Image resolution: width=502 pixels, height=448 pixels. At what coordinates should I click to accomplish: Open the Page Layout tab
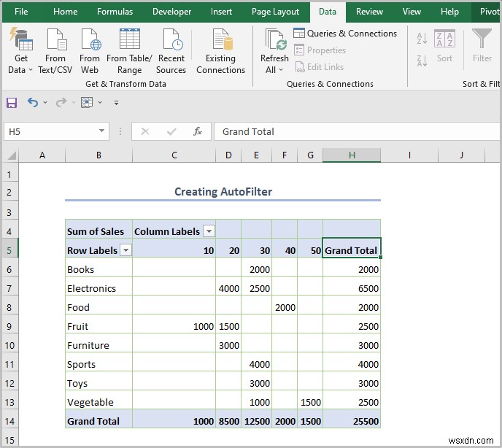pyautogui.click(x=275, y=12)
